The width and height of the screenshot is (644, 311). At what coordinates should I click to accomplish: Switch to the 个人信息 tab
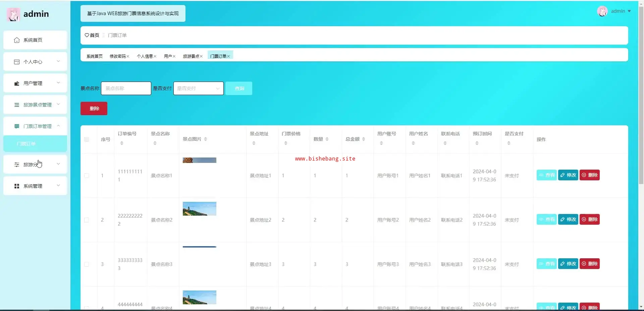coord(145,56)
